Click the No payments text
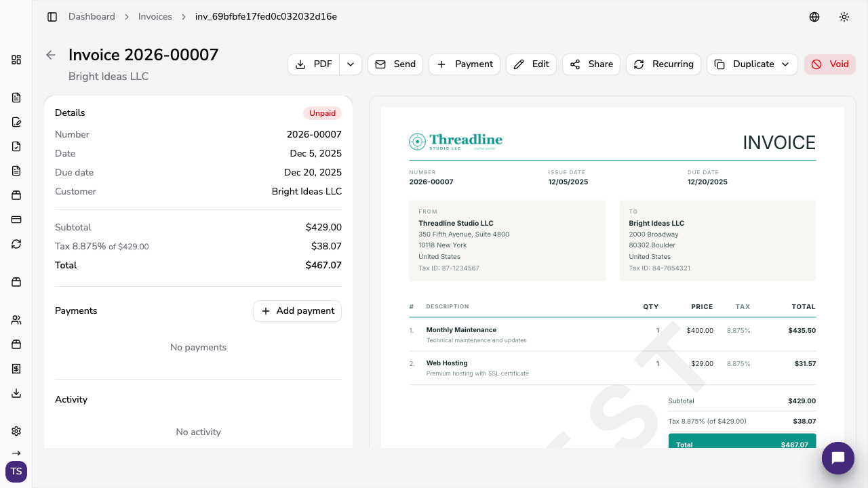 click(x=198, y=348)
